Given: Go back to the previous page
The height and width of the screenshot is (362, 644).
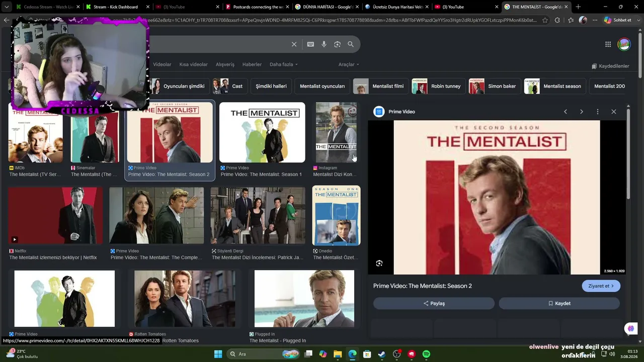Looking at the screenshot, I should pyautogui.click(x=6, y=20).
